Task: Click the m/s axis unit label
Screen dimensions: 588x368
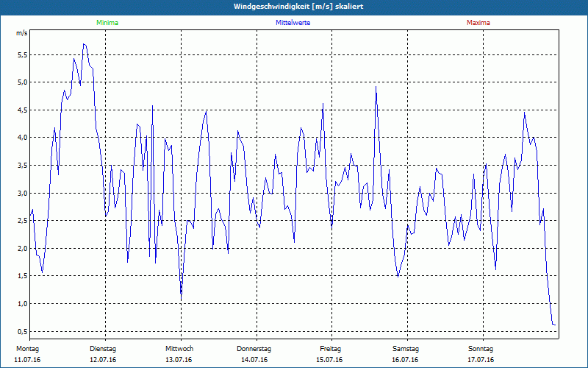Action: point(22,33)
